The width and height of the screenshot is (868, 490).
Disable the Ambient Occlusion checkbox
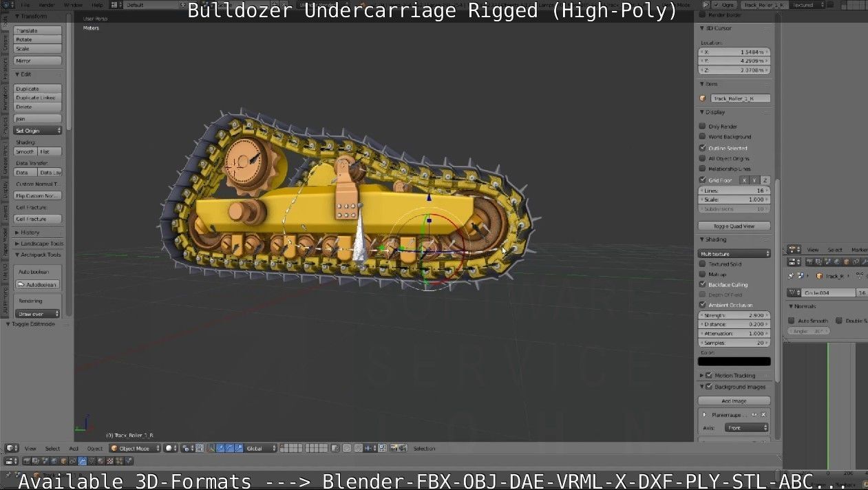(702, 304)
